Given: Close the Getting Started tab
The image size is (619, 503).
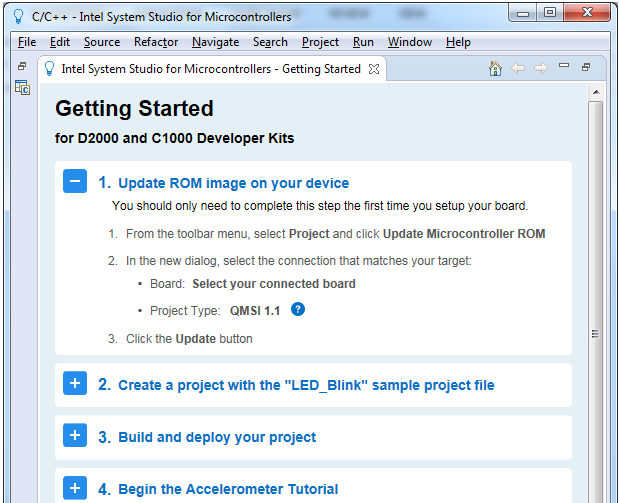Looking at the screenshot, I should point(374,69).
